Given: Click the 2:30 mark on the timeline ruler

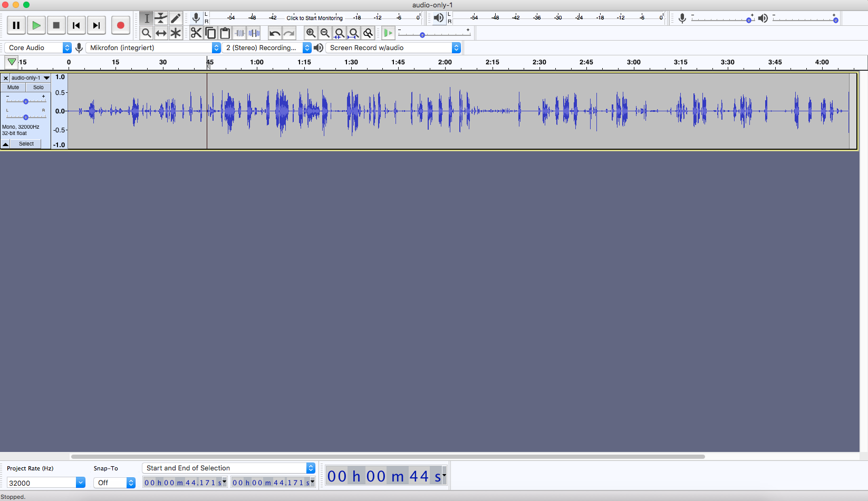Looking at the screenshot, I should [539, 62].
